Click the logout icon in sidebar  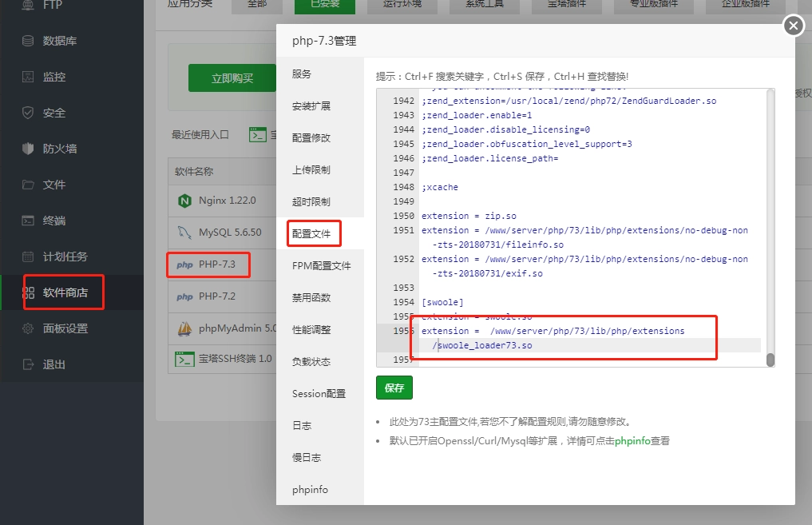pos(28,364)
